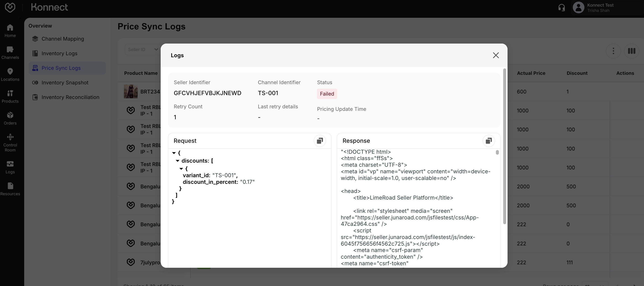The width and height of the screenshot is (644, 286).
Task: Click the Response panel scrollbar
Action: pos(497,152)
